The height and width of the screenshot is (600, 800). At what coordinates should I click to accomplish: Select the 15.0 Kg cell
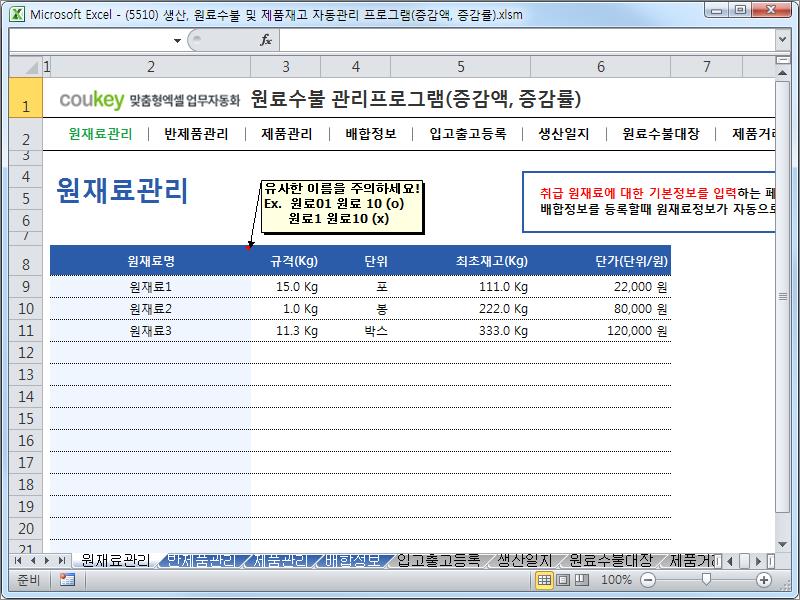point(285,287)
